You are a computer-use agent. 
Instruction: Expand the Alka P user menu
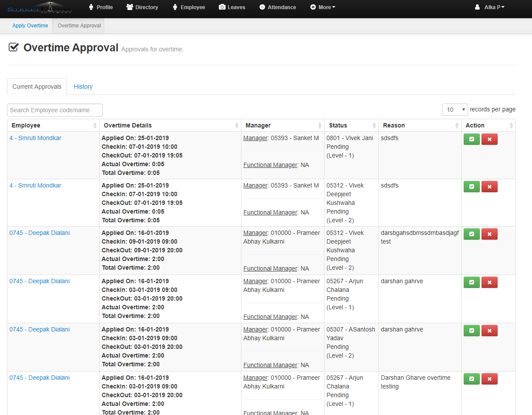click(x=490, y=7)
